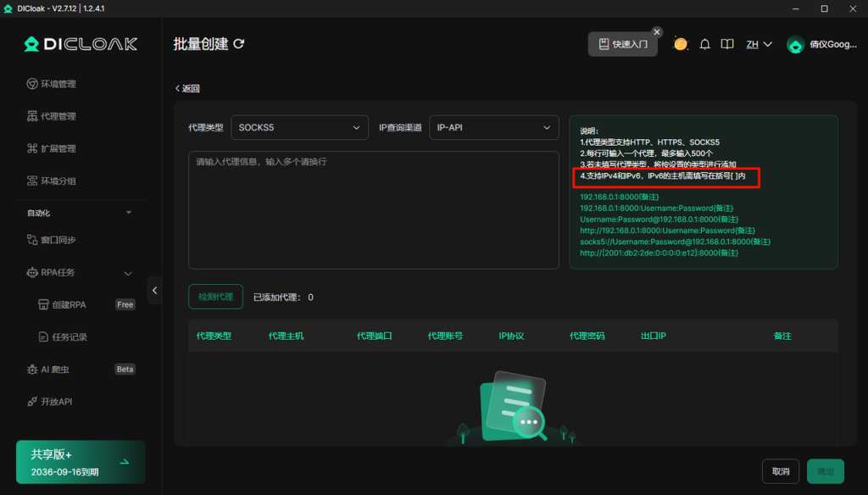
Task: Open the IP查询渠道 IP-API dropdown
Action: click(x=493, y=127)
